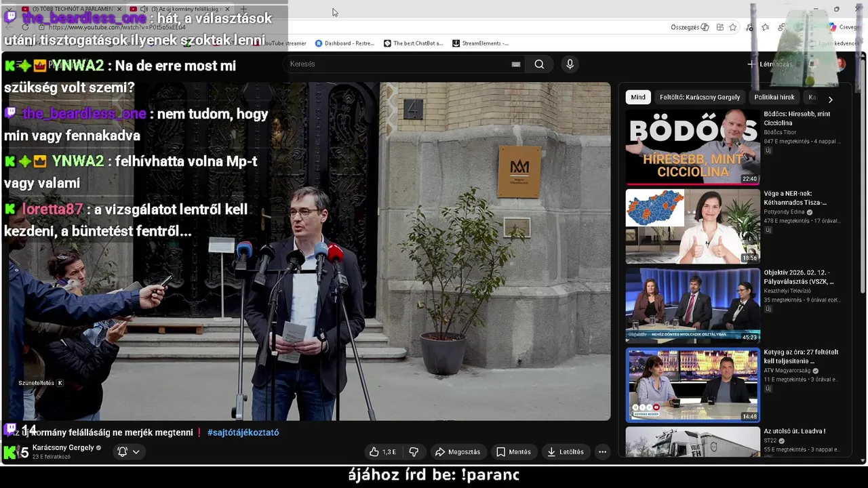Image resolution: width=868 pixels, height=488 pixels.
Task: Open the three-dot more actions menu
Action: [x=602, y=452]
